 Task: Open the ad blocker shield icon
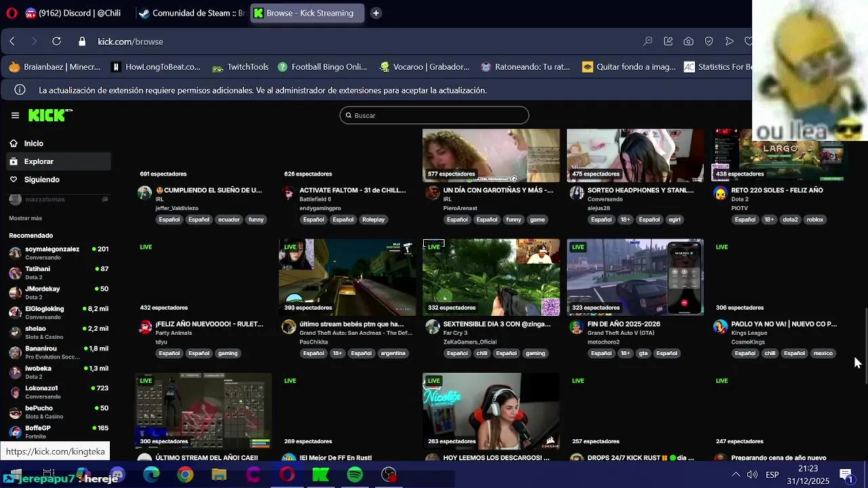(709, 41)
